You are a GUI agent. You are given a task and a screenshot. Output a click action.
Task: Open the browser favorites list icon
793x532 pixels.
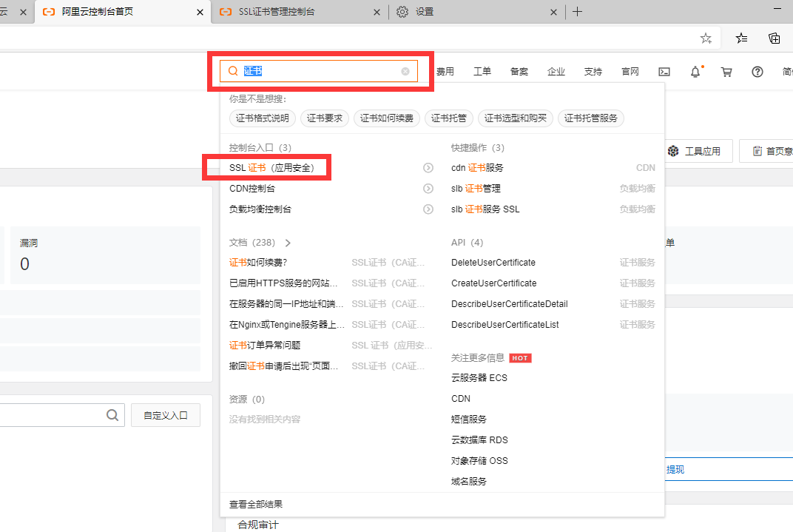(x=741, y=38)
